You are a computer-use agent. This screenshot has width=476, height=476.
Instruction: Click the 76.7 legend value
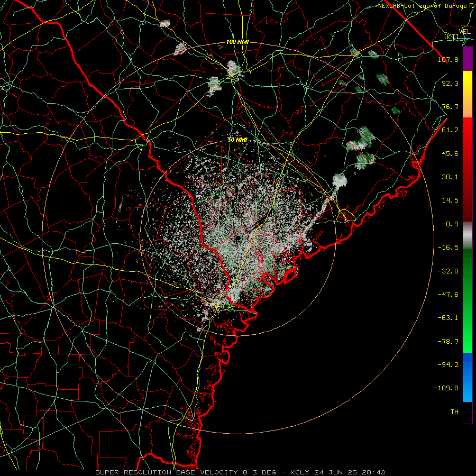click(x=450, y=106)
